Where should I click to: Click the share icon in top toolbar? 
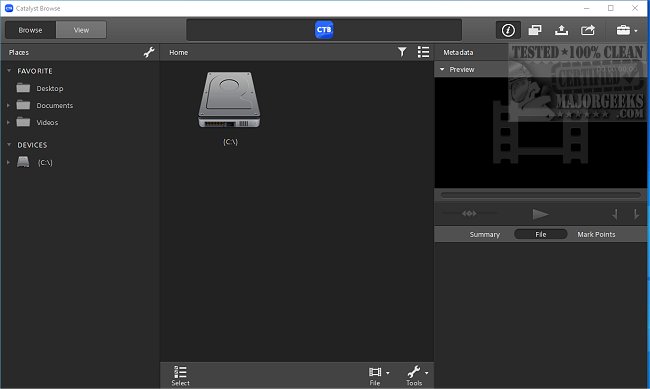click(588, 30)
